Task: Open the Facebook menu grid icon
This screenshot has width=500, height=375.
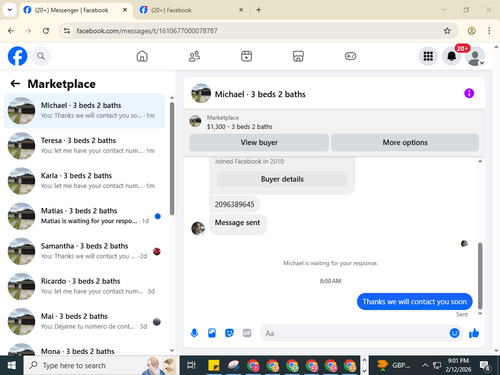Action: (x=428, y=56)
